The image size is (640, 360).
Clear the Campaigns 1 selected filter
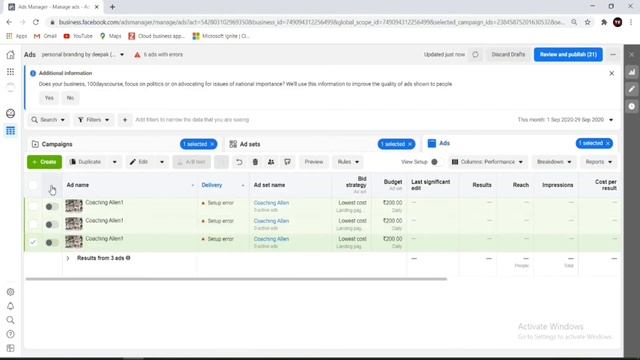pyautogui.click(x=212, y=144)
